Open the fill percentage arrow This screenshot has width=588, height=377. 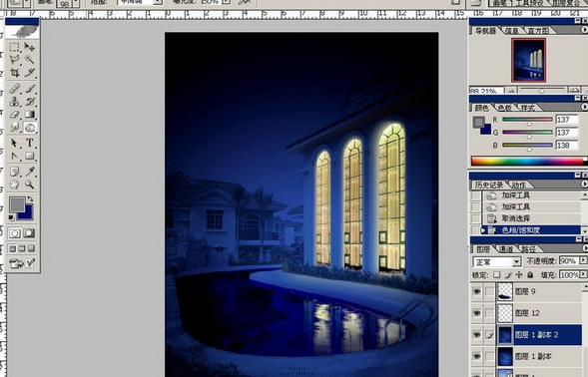tap(583, 274)
